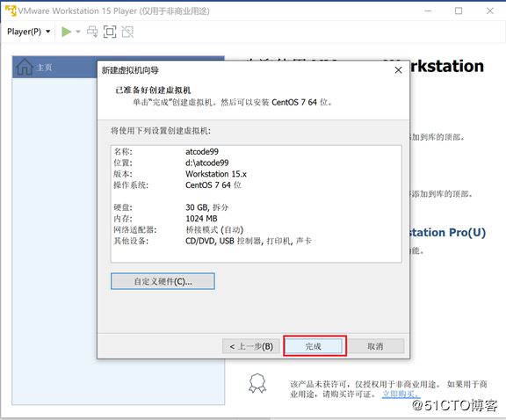Click the 自定义硬件(C)... button
The height and width of the screenshot is (420, 506).
163,281
